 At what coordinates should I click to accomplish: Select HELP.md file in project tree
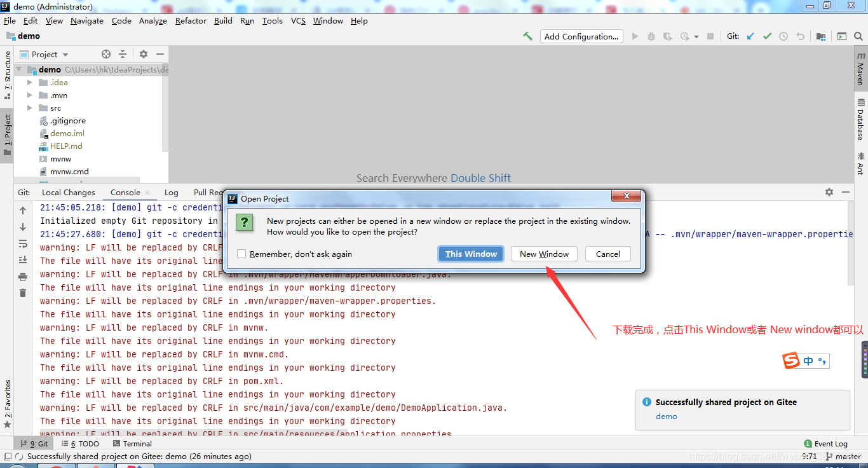pos(66,146)
